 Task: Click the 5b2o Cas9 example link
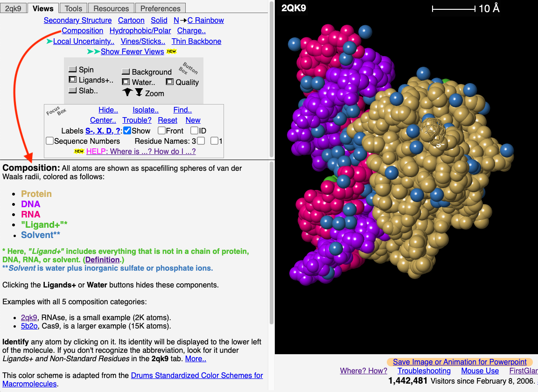tap(29, 326)
